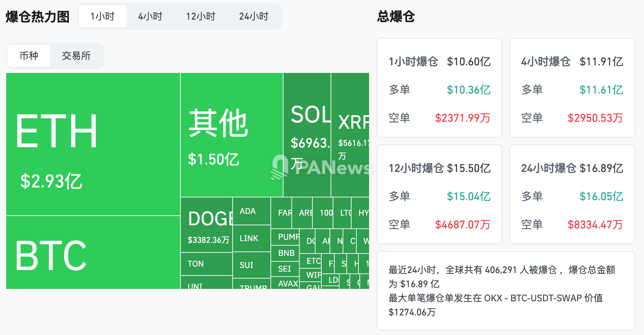Select the SOL heatmap tile
This screenshot has height=335, width=644.
point(307,135)
